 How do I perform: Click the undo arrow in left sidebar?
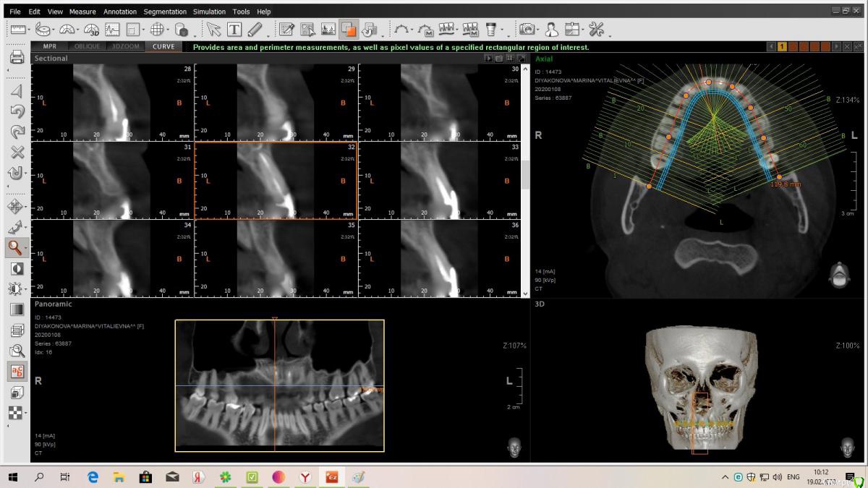[x=17, y=111]
